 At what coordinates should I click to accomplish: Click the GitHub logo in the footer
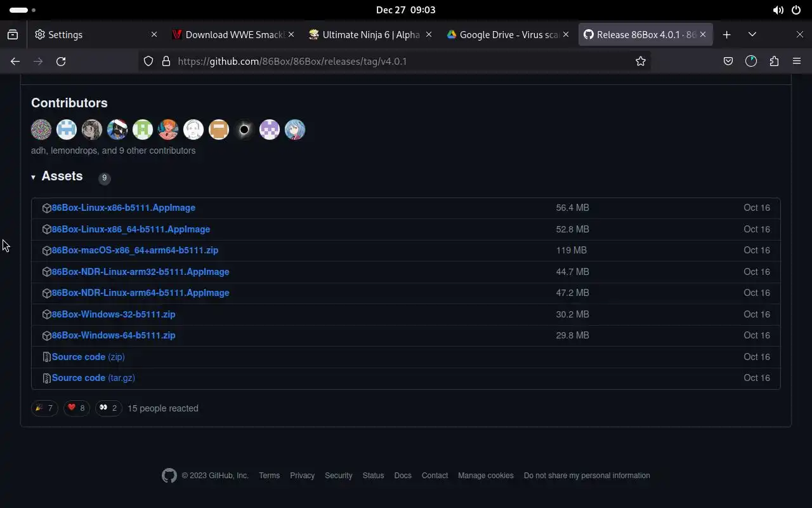[x=169, y=476]
